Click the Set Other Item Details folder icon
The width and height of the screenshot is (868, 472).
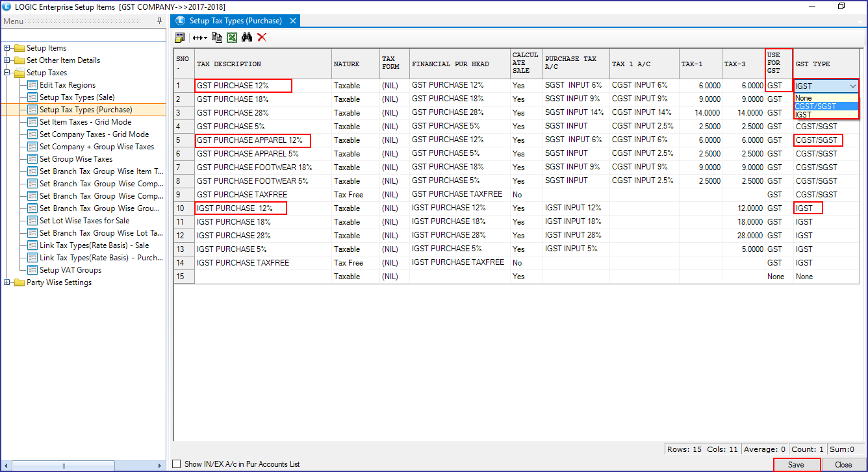coord(19,60)
